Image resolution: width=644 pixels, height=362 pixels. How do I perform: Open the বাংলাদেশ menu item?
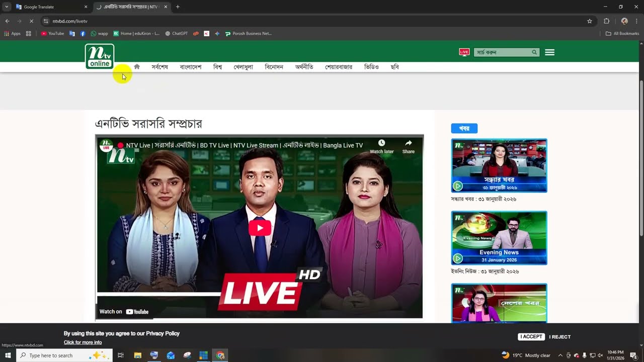191,67
